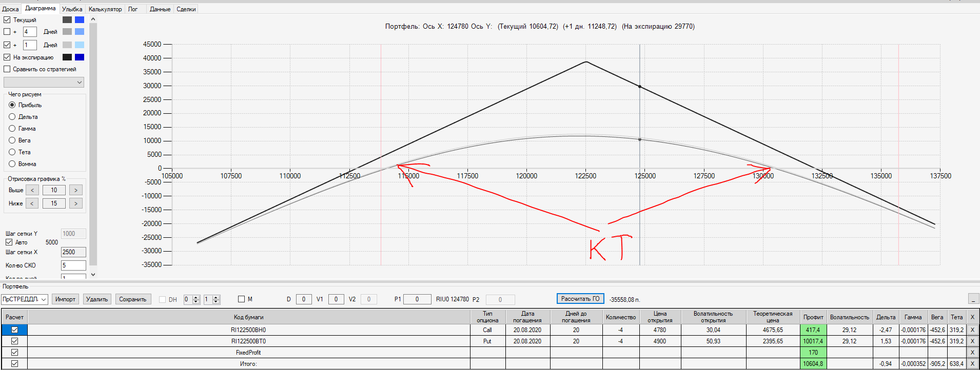Pick light blue swatch for +1 Дней
980x370 pixels.
[80, 45]
